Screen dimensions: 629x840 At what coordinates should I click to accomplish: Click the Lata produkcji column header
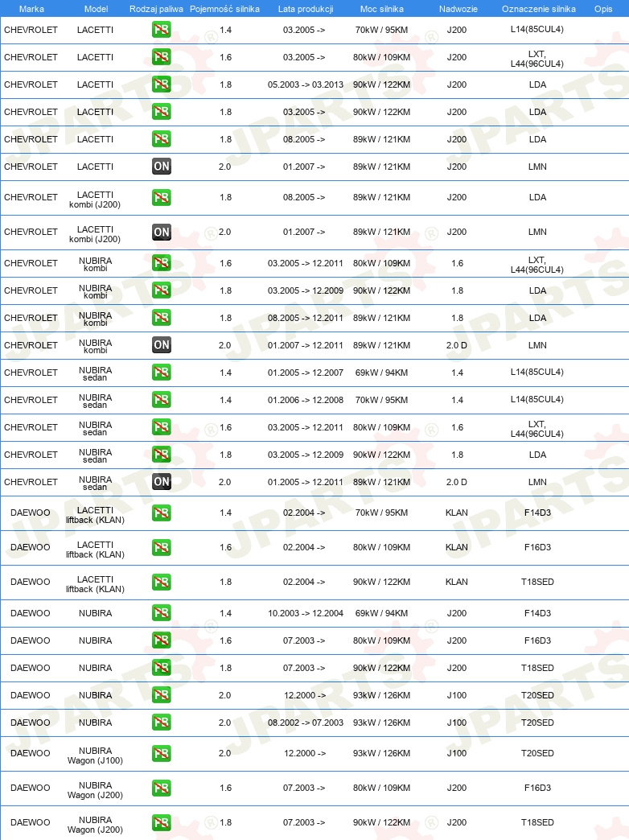tap(306, 9)
